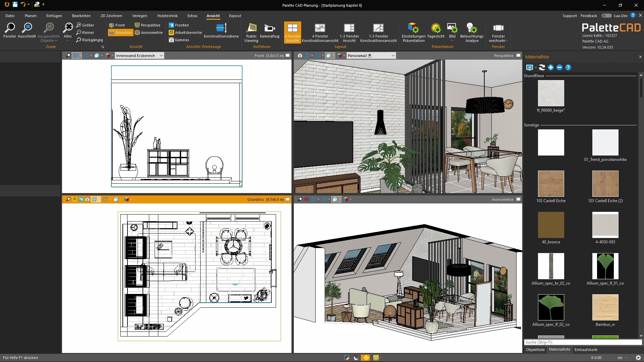Select 1-3 Fenster Konstruktionsansicht layout

point(378,33)
